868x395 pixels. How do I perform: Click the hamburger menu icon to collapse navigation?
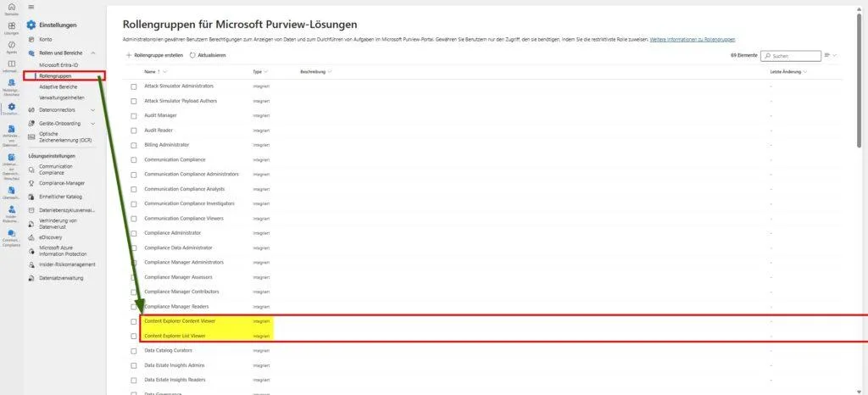31,7
